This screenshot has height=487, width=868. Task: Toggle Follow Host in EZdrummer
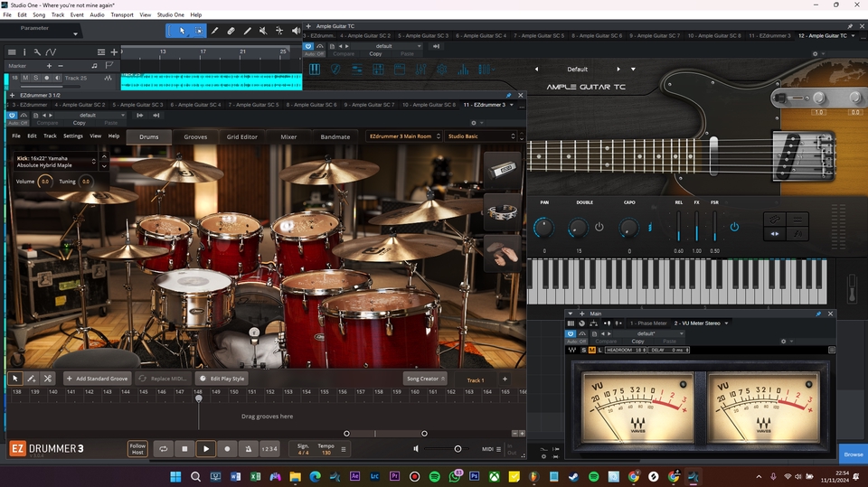[x=137, y=449]
